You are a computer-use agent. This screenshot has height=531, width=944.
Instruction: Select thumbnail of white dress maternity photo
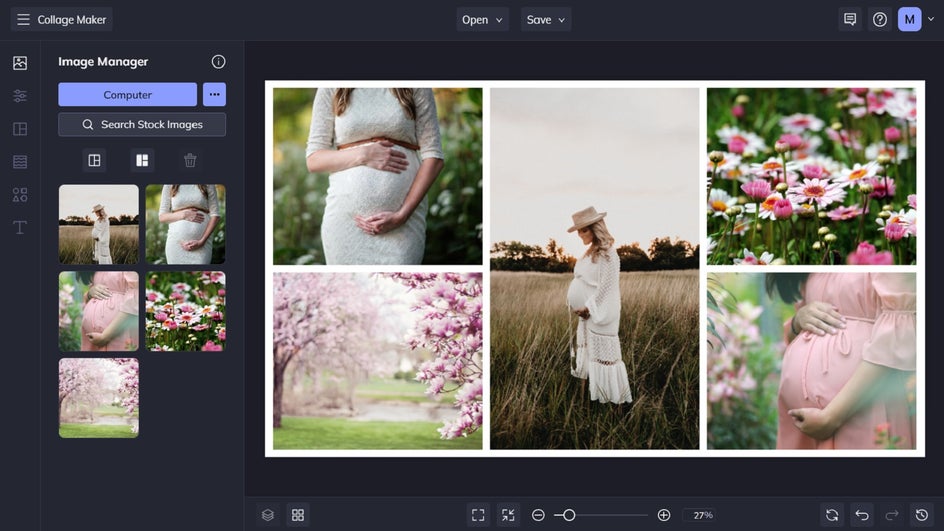[185, 225]
